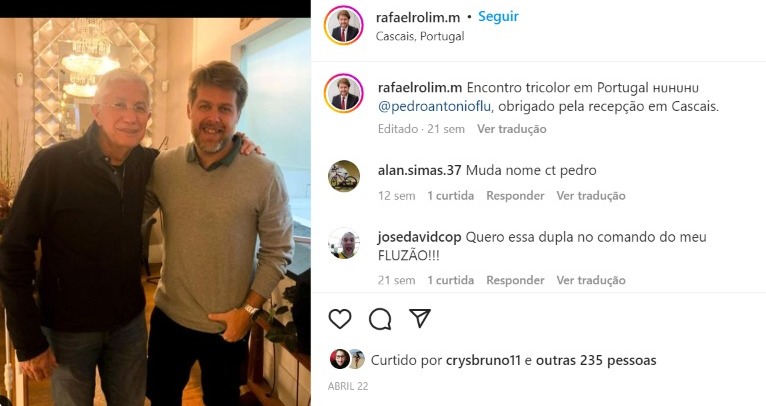Translate josedavidcop comment
The height and width of the screenshot is (406, 766).
point(591,280)
